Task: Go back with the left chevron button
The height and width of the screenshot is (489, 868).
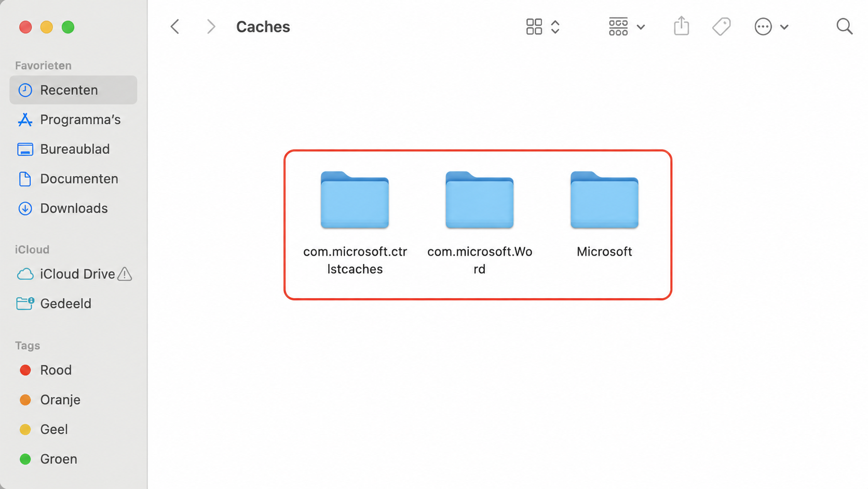Action: click(175, 27)
